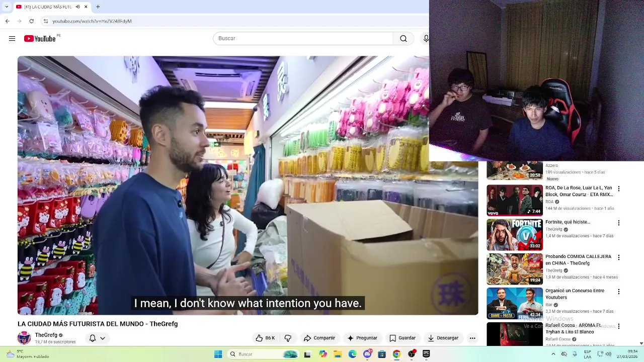Reload the YouTube page
644x362 pixels.
tap(32, 21)
